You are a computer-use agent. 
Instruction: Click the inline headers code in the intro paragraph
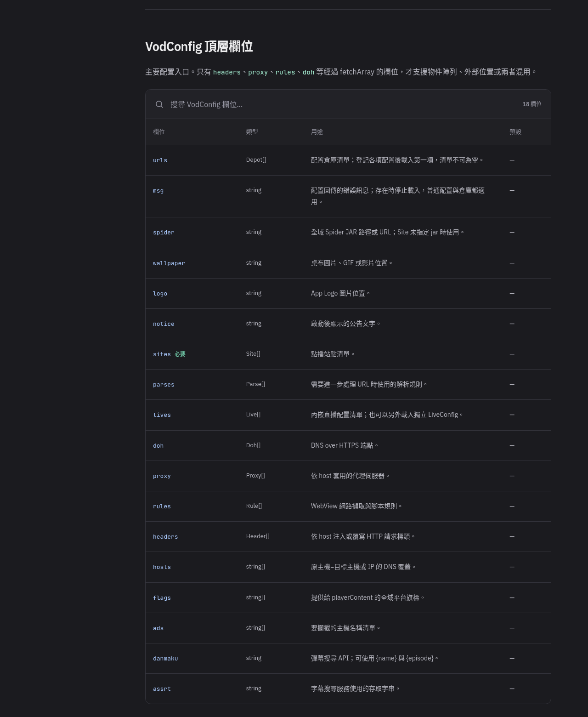227,72
